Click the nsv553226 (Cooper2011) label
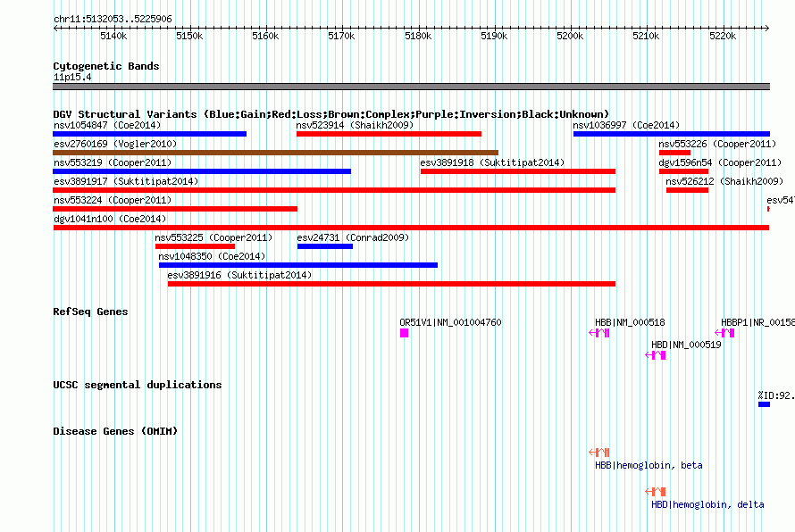Image resolution: width=795 pixels, height=532 pixels. pyautogui.click(x=717, y=144)
